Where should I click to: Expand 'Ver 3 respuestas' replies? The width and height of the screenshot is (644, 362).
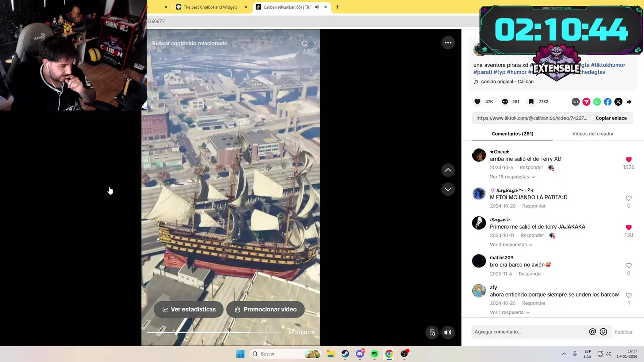click(x=511, y=245)
